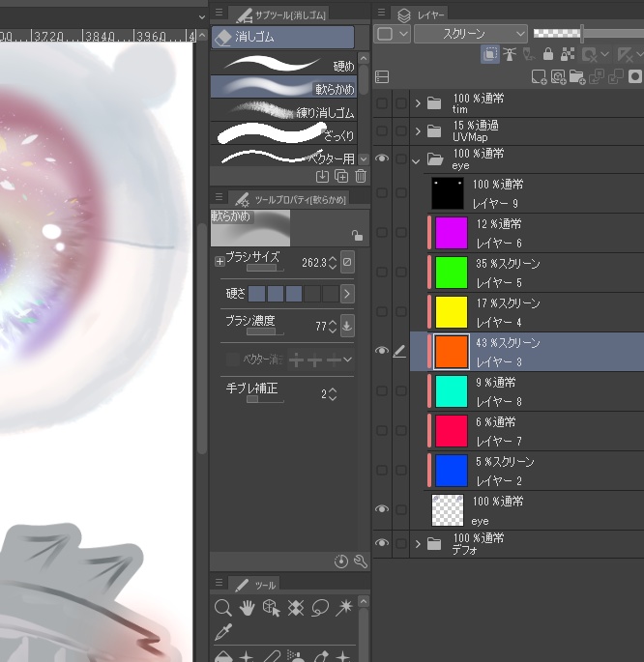Select the ざっくり eraser sub tool
Viewport: 644px width, 662px height.
pyautogui.click(x=283, y=133)
